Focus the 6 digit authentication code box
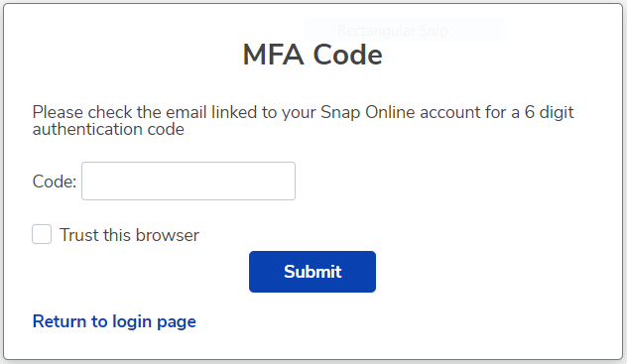Viewport: 627px width, 364px height. pyautogui.click(x=188, y=181)
